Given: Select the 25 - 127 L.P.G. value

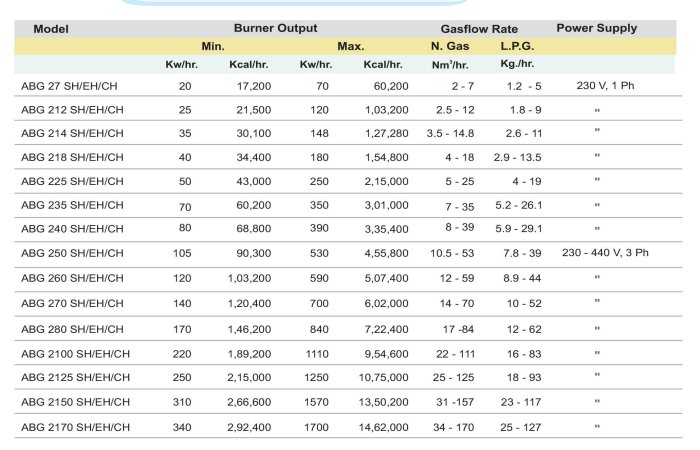Looking at the screenshot, I should [x=520, y=427].
